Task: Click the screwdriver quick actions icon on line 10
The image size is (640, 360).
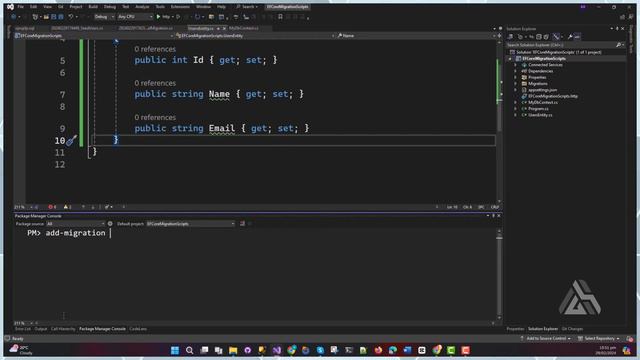Action: [x=71, y=140]
